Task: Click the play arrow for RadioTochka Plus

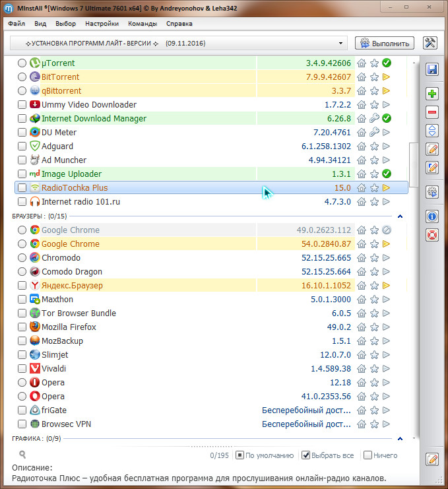Action: click(x=386, y=187)
